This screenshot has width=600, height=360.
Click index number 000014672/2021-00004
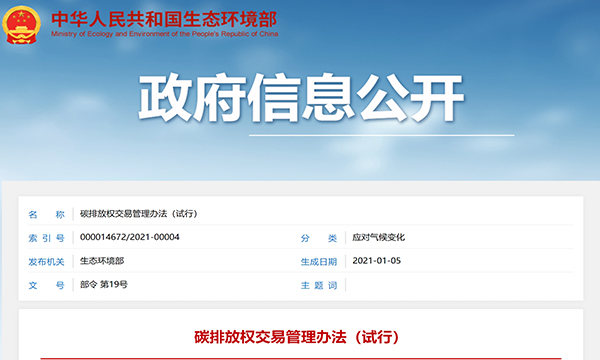coord(129,237)
